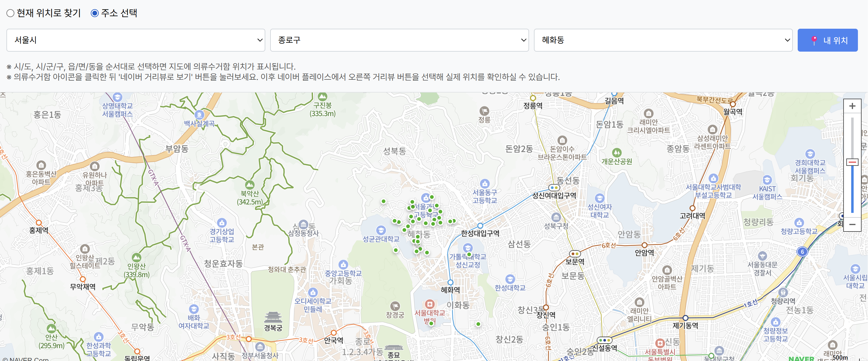
Task: Click the 안산 mountain icon
Action: [x=51, y=328]
